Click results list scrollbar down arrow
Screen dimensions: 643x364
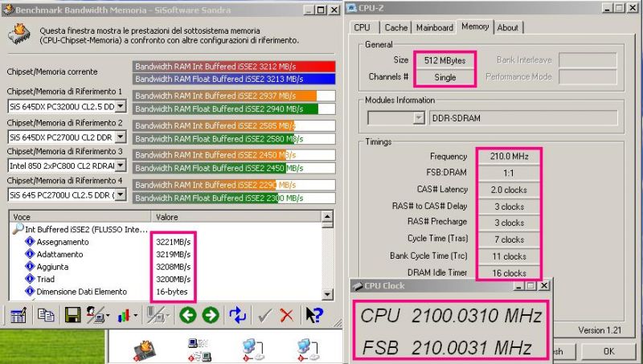point(327,294)
